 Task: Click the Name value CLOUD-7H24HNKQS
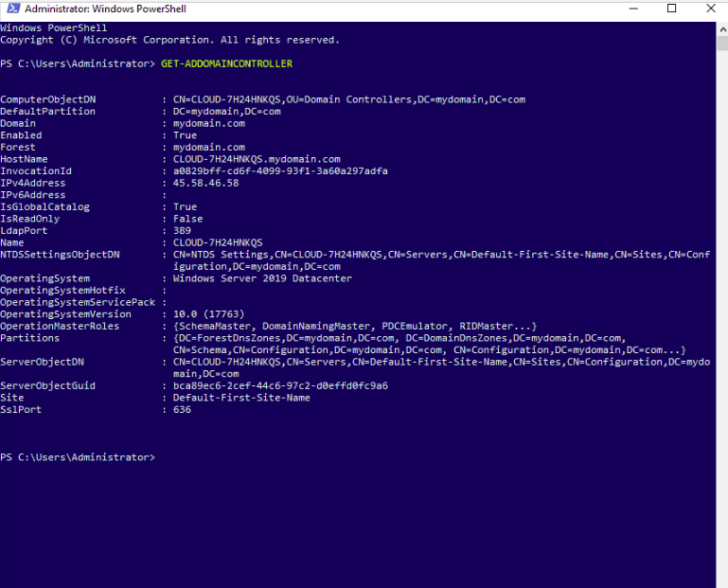[218, 242]
